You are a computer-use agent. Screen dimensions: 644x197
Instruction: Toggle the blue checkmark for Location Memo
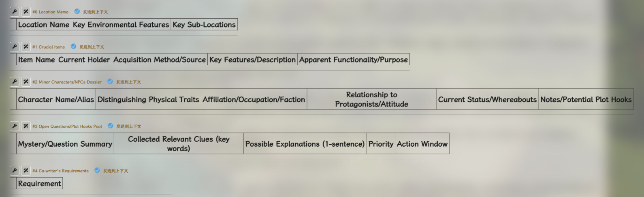(x=77, y=11)
